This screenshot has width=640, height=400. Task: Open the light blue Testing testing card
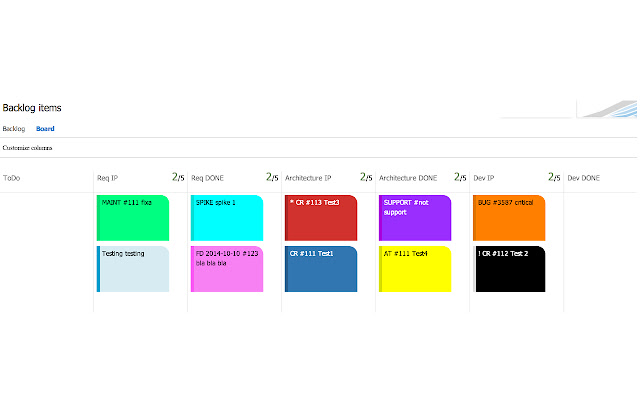tap(133, 269)
